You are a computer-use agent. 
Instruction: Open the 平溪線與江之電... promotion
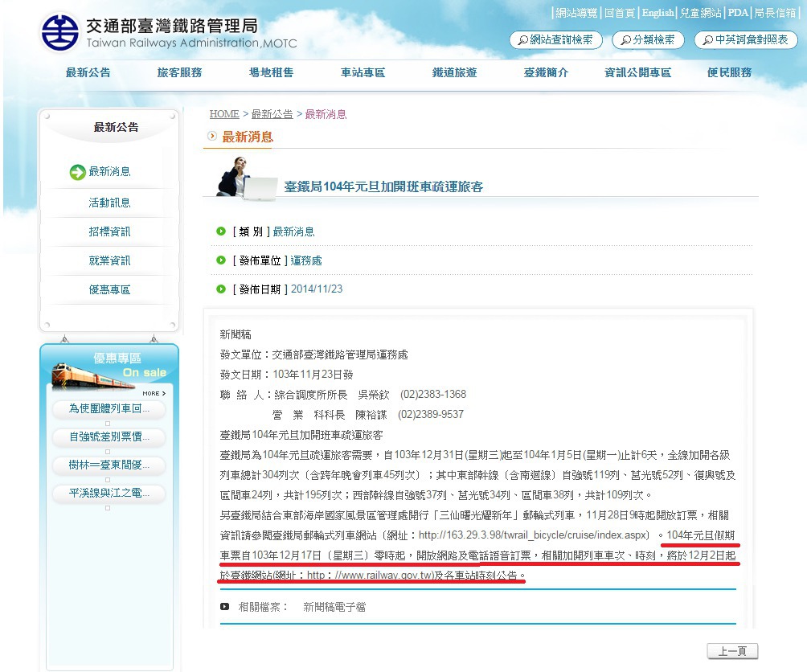pos(109,493)
